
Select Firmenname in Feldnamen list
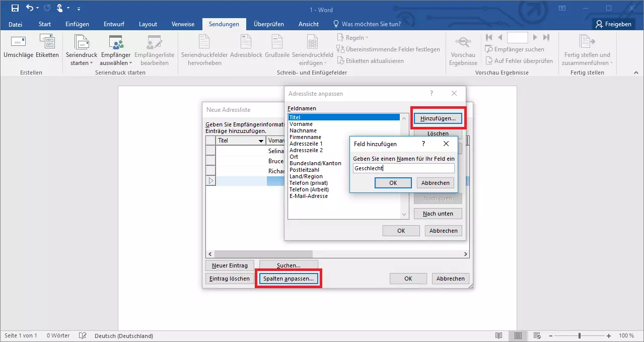(x=305, y=137)
